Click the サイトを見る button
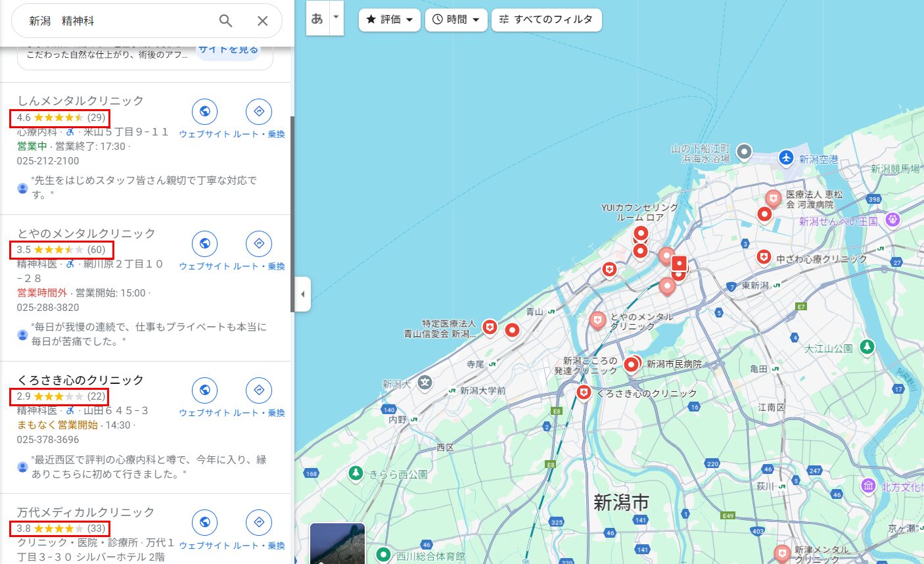This screenshot has width=924, height=564. [x=228, y=50]
